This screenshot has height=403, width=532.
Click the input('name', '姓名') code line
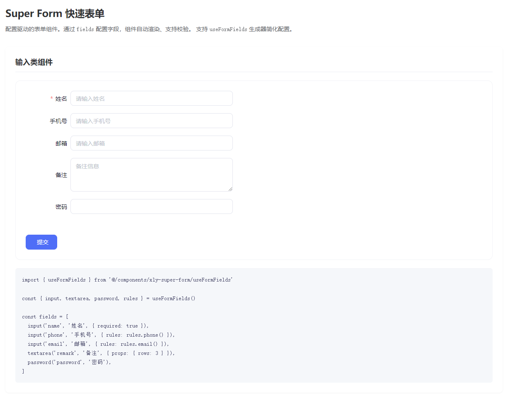pyautogui.click(x=88, y=326)
